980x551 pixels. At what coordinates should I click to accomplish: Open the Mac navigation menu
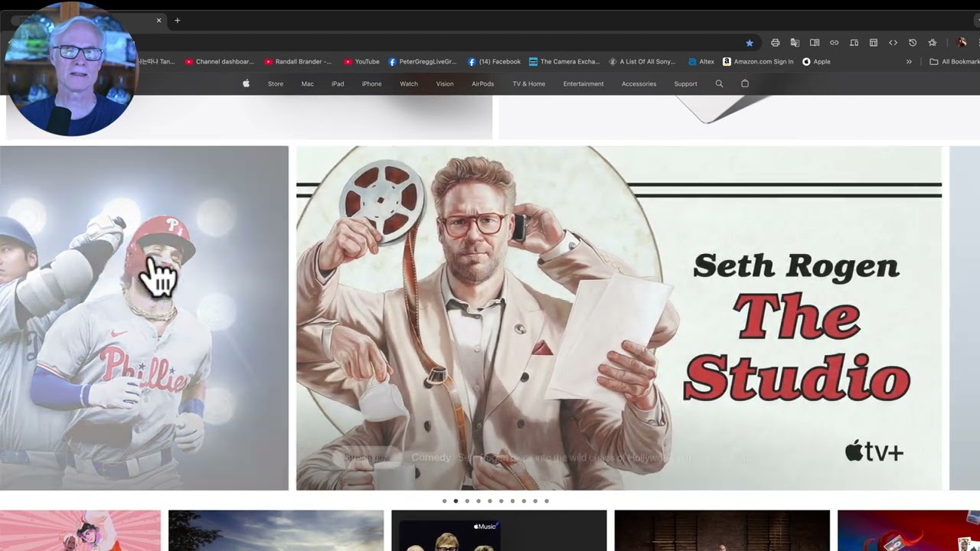[307, 83]
